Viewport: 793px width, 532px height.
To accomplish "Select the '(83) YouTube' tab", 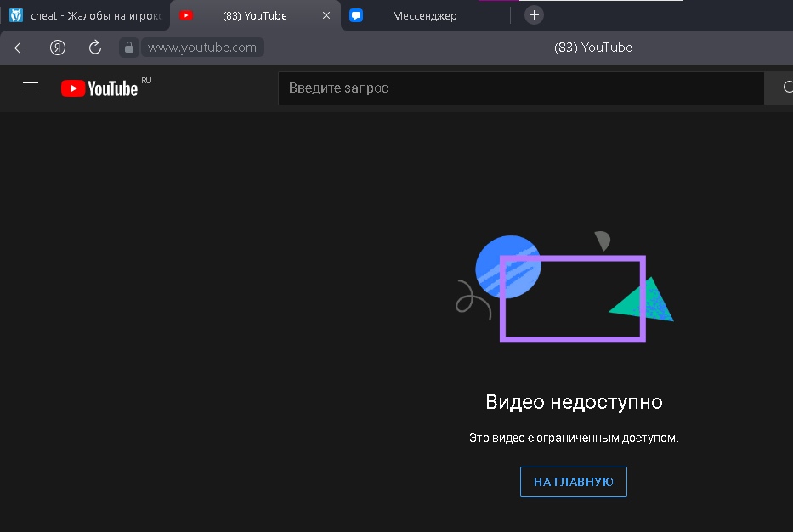I will 254,15.
